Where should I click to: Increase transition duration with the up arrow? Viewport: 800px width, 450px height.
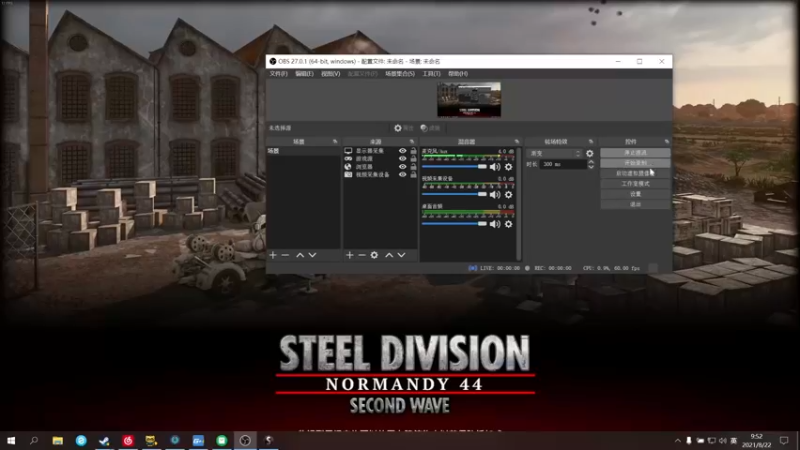tap(591, 162)
